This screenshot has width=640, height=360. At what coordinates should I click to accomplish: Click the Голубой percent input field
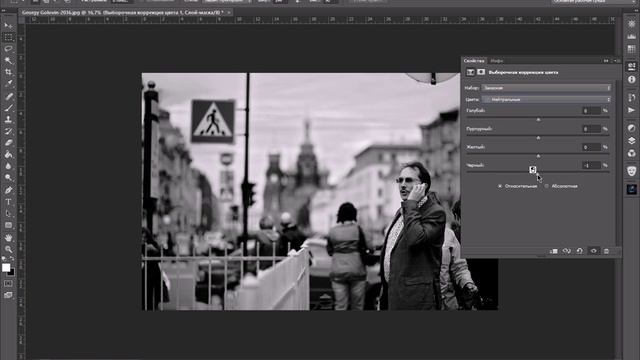591,111
